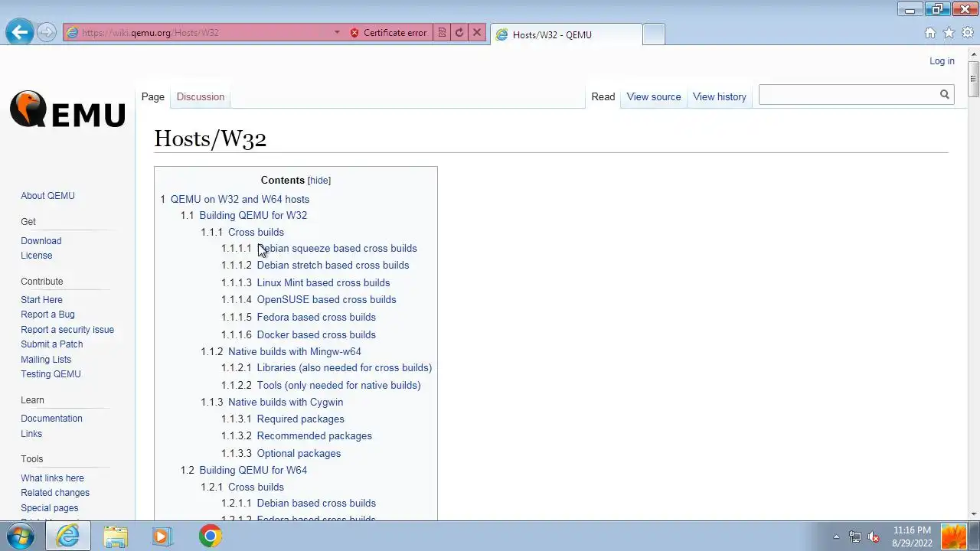Jump to 1.2.1.1 Debian based cross builds

pos(316,504)
